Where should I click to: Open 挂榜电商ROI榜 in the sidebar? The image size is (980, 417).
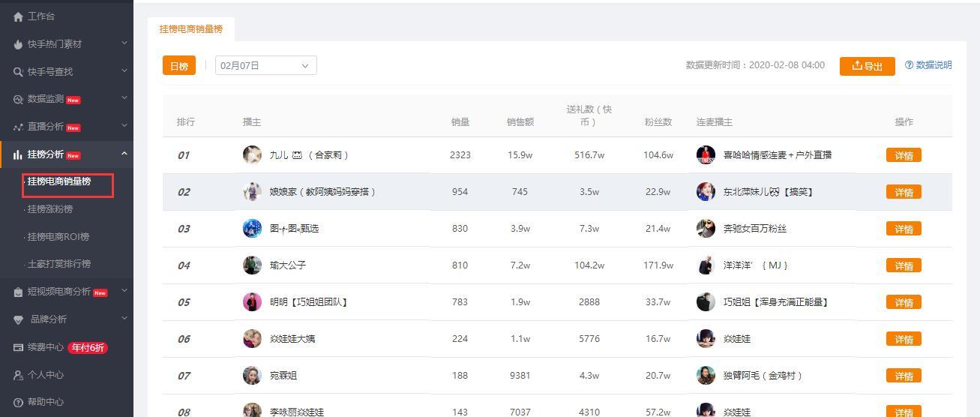click(58, 237)
